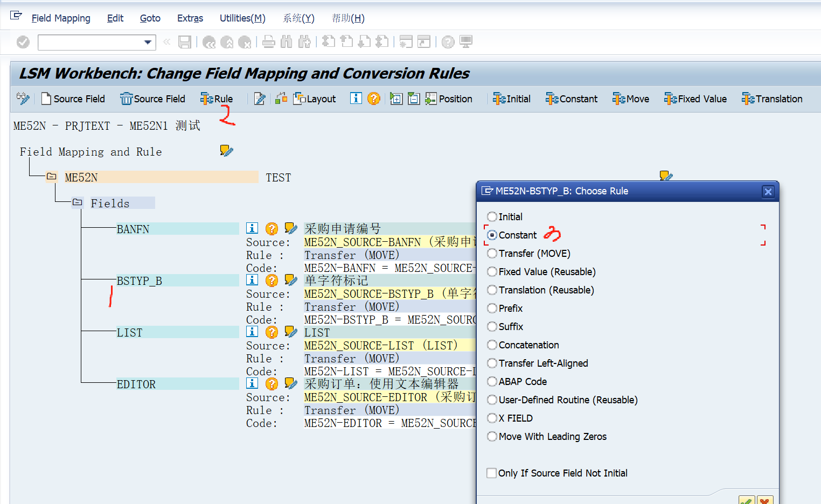This screenshot has width=821, height=504.
Task: Open the command field history dropdown
Action: click(148, 43)
